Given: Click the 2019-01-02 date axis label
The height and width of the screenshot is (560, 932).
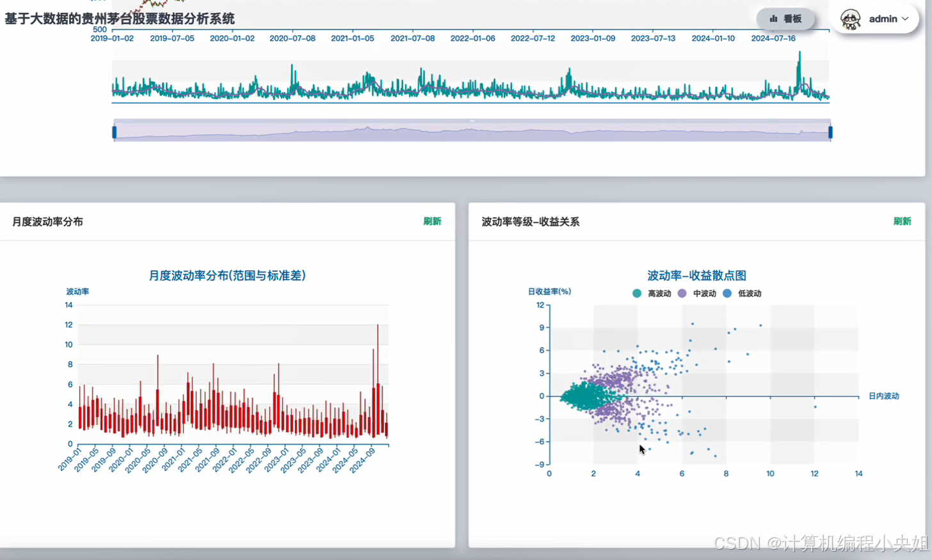Looking at the screenshot, I should click(x=112, y=38).
